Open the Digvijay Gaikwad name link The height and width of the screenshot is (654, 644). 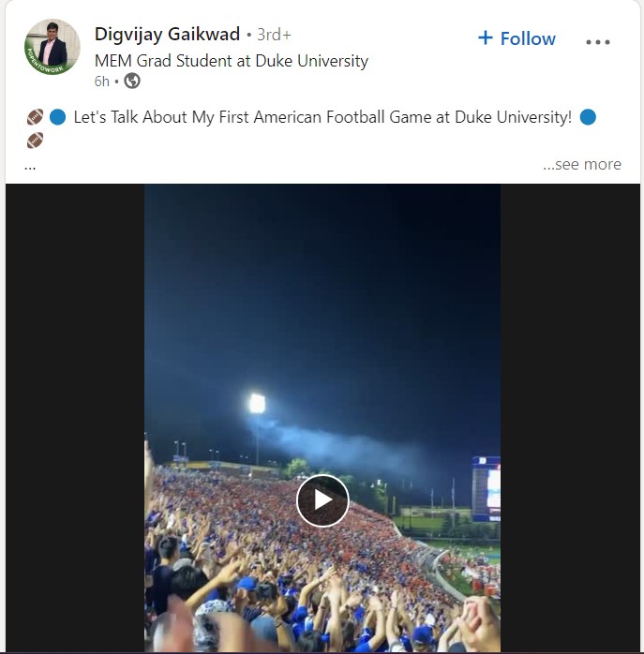pyautogui.click(x=167, y=35)
